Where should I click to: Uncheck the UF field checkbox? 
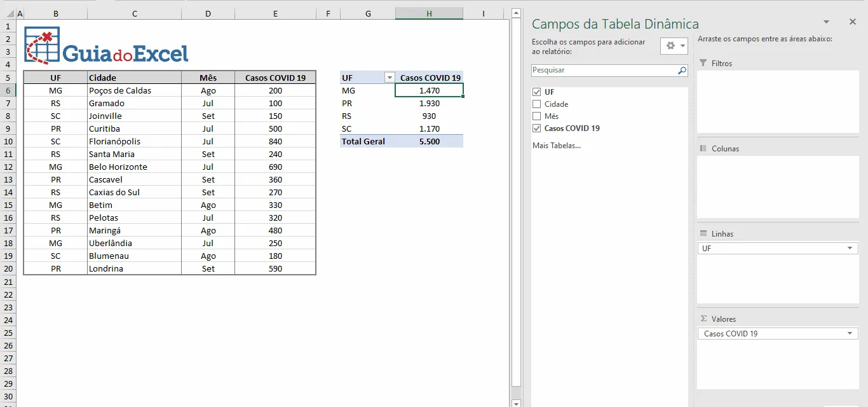point(537,92)
